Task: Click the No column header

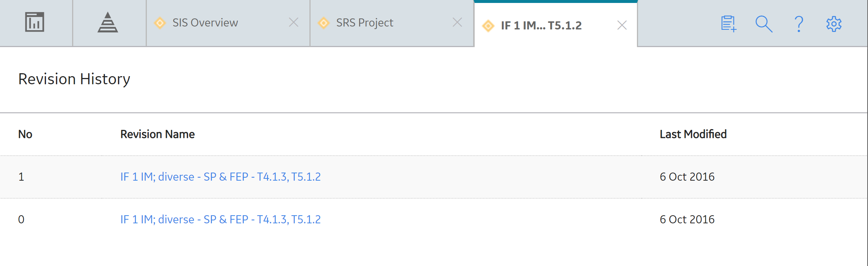Action: tap(25, 134)
